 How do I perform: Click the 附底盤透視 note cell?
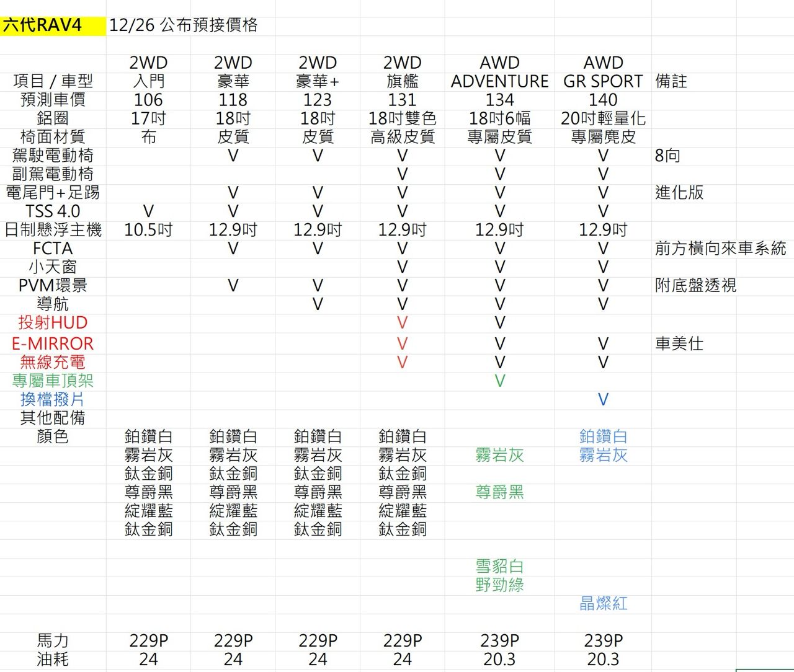point(695,285)
